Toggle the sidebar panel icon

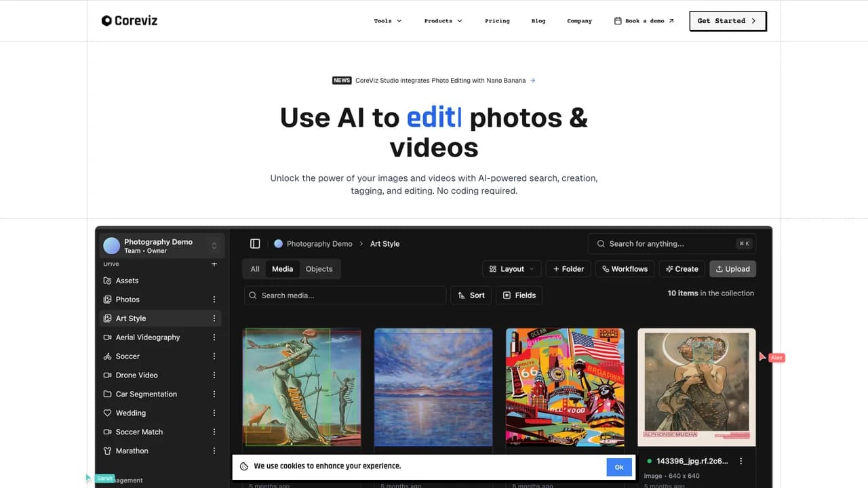(255, 244)
